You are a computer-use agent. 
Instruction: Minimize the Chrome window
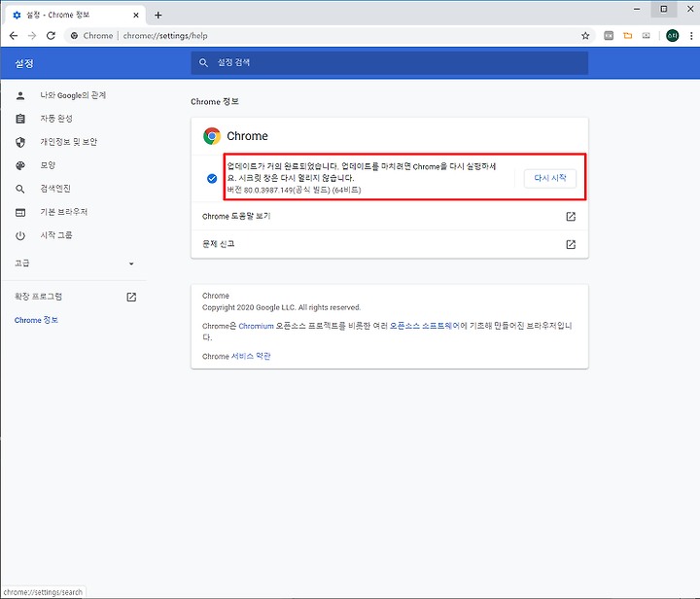[x=637, y=9]
